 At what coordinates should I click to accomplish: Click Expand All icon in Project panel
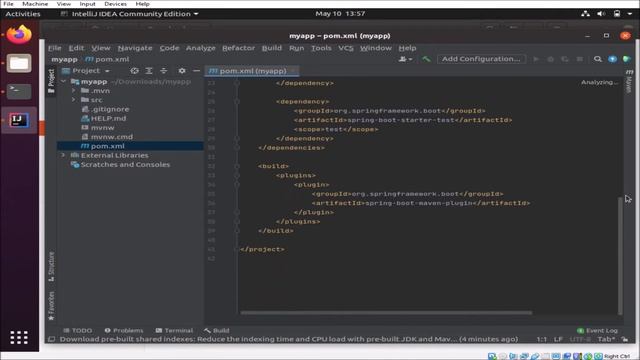pos(149,71)
